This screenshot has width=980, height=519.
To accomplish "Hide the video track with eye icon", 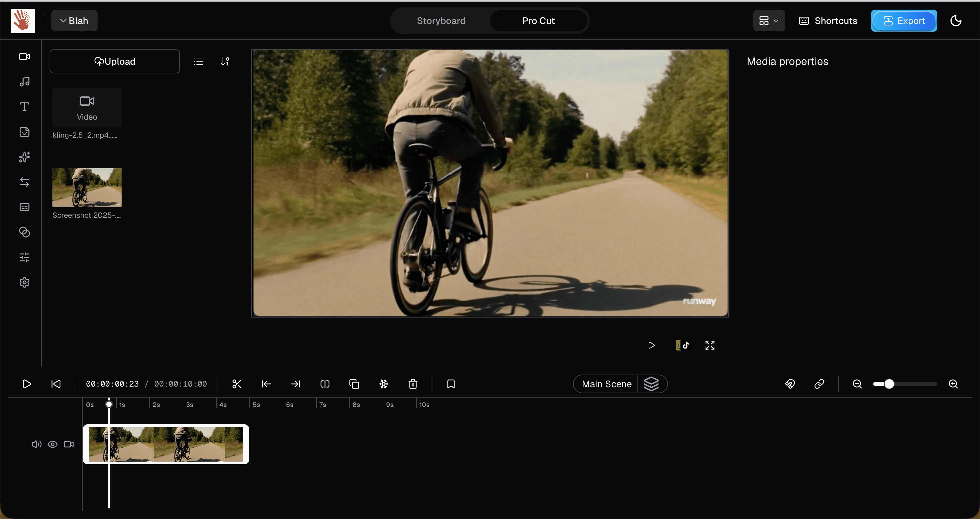I will [x=53, y=444].
